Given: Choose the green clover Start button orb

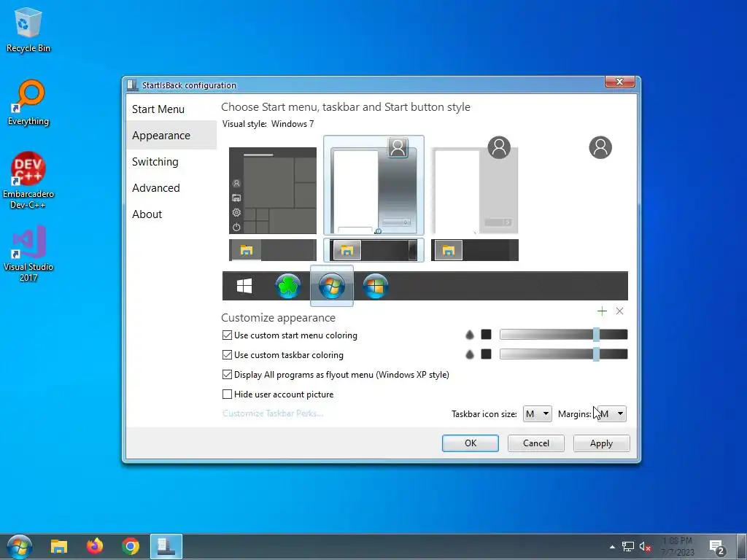Looking at the screenshot, I should 288,286.
